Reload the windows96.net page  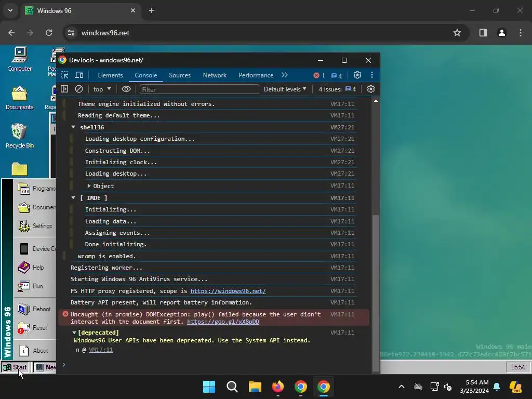coord(49,33)
